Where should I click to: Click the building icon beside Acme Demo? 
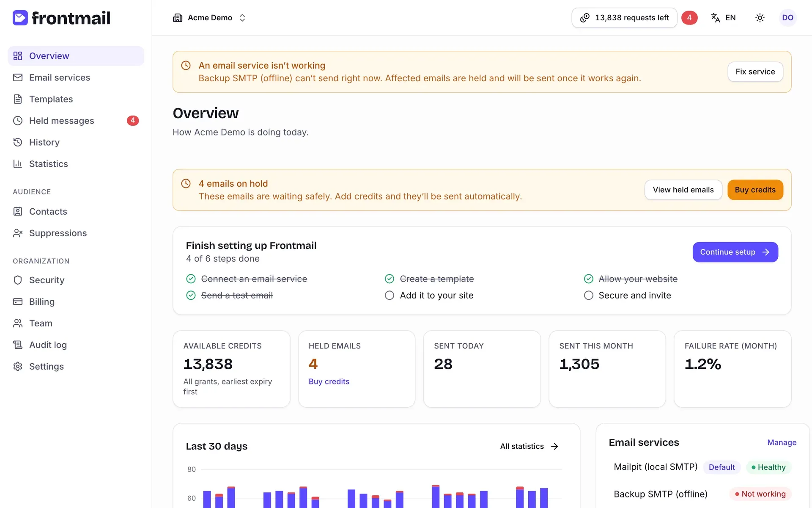[178, 18]
